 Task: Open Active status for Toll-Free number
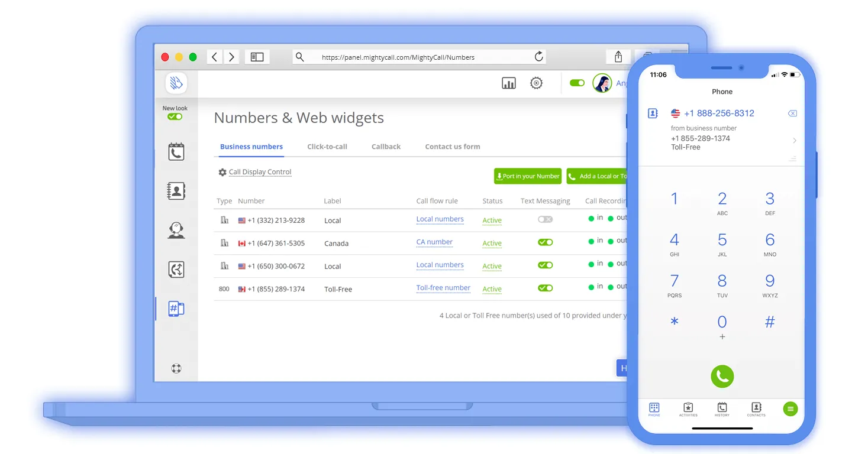click(x=492, y=290)
